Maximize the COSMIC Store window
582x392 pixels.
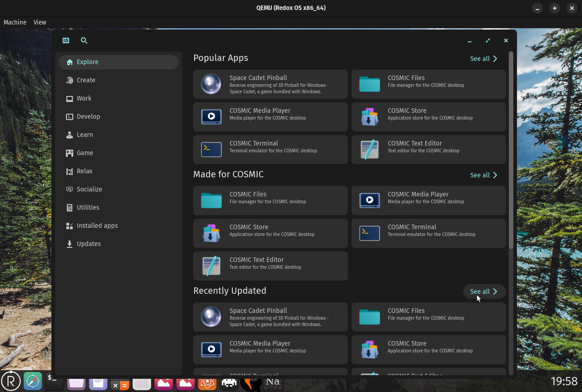(x=488, y=40)
